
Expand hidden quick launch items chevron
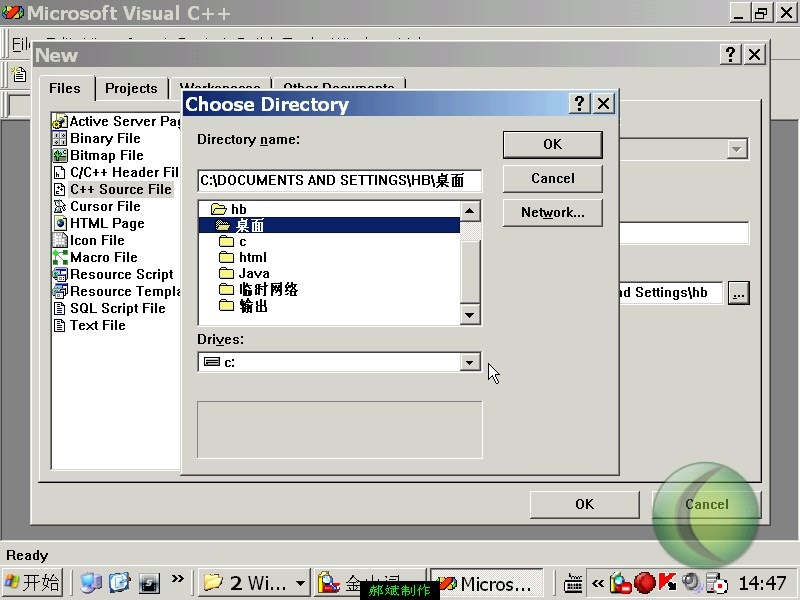(x=178, y=579)
